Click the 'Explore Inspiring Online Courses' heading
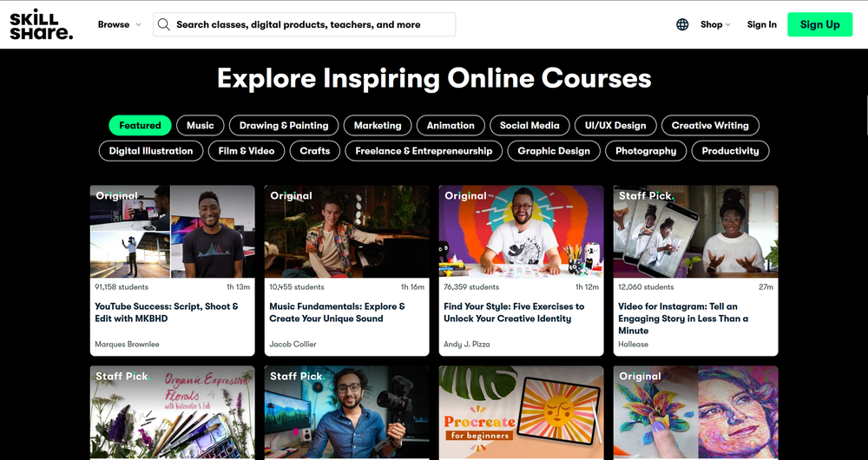Image resolution: width=868 pixels, height=460 pixels. point(434,78)
